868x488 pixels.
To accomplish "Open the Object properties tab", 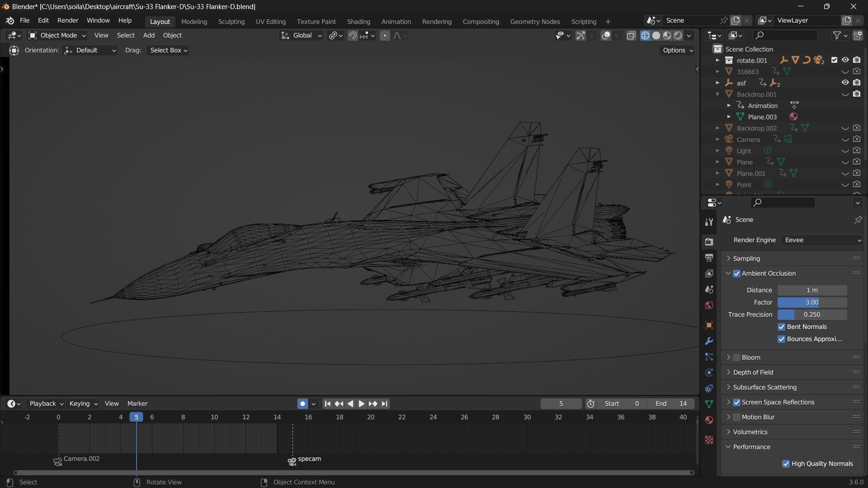I will coord(709,325).
